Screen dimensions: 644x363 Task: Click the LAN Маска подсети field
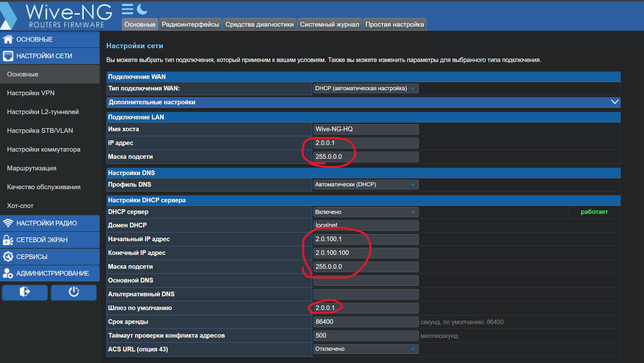point(366,157)
